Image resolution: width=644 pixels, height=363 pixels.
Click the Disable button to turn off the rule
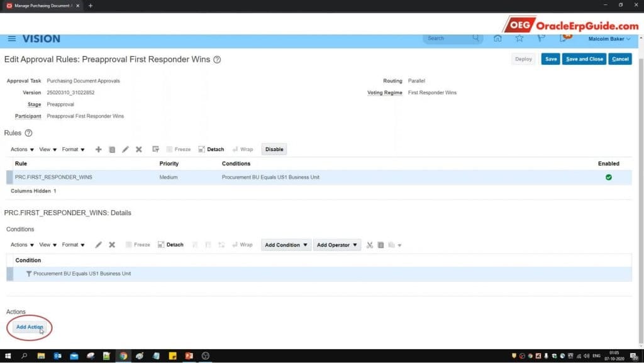click(x=274, y=149)
